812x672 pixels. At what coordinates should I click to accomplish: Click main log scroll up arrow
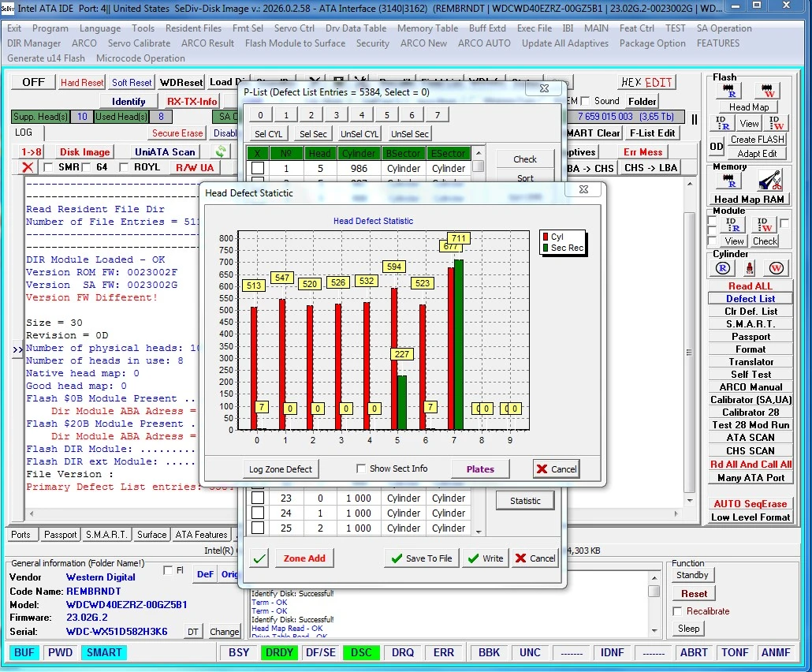tap(689, 184)
